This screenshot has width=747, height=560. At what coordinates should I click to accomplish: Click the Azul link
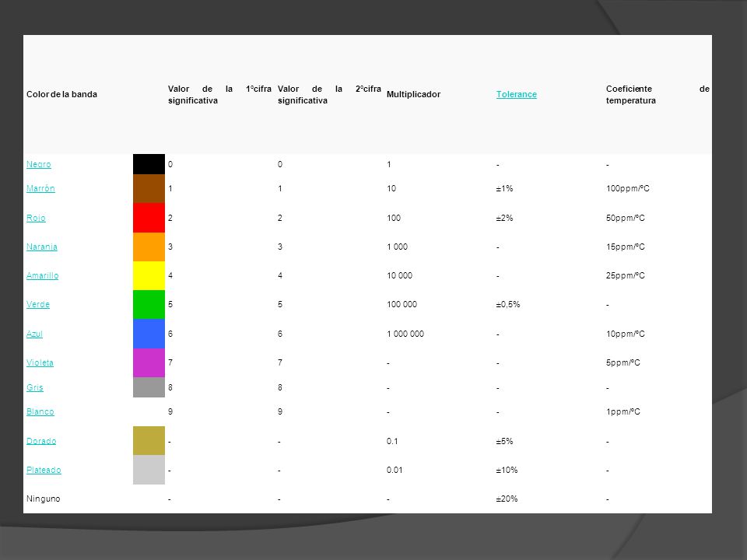[x=34, y=334]
